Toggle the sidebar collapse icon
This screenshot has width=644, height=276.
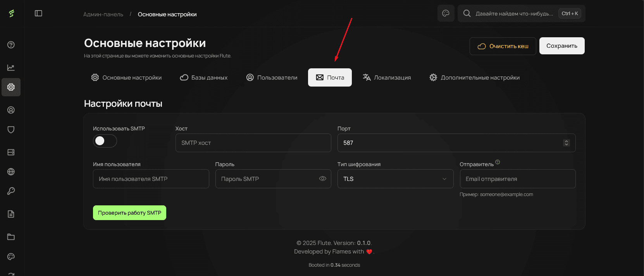38,14
